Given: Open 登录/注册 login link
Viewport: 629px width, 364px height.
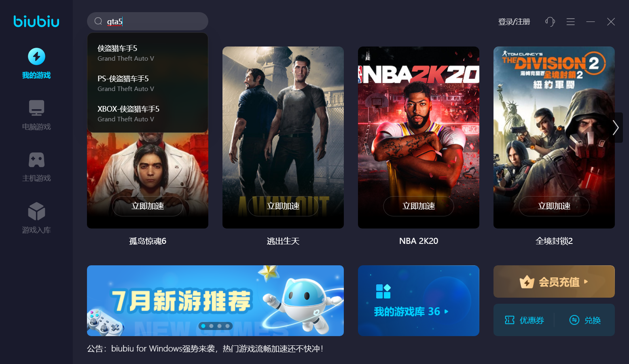Looking at the screenshot, I should click(x=514, y=22).
